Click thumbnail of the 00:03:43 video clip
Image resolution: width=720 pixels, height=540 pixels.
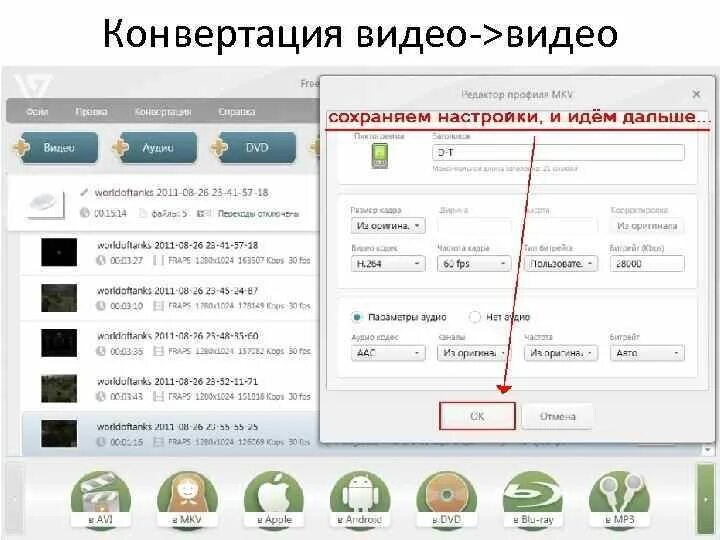click(x=59, y=388)
